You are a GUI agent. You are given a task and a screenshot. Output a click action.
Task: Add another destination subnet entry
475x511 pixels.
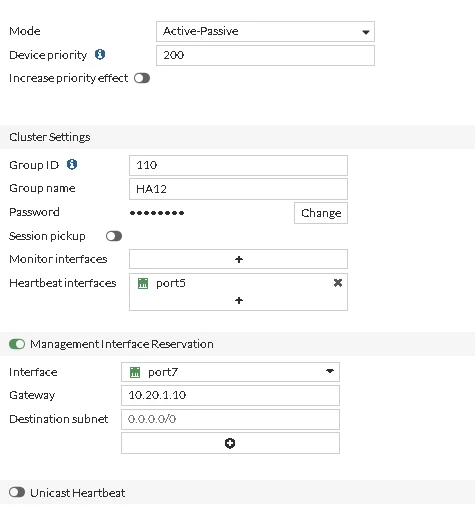coord(230,443)
